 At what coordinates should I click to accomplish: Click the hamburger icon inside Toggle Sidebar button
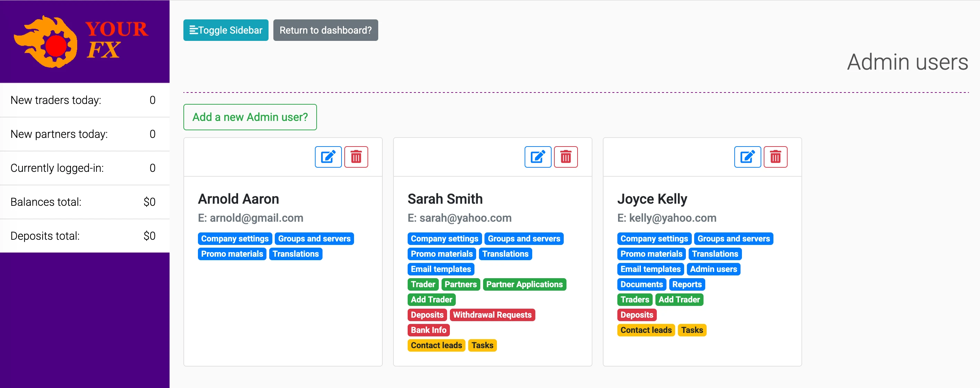pyautogui.click(x=195, y=30)
